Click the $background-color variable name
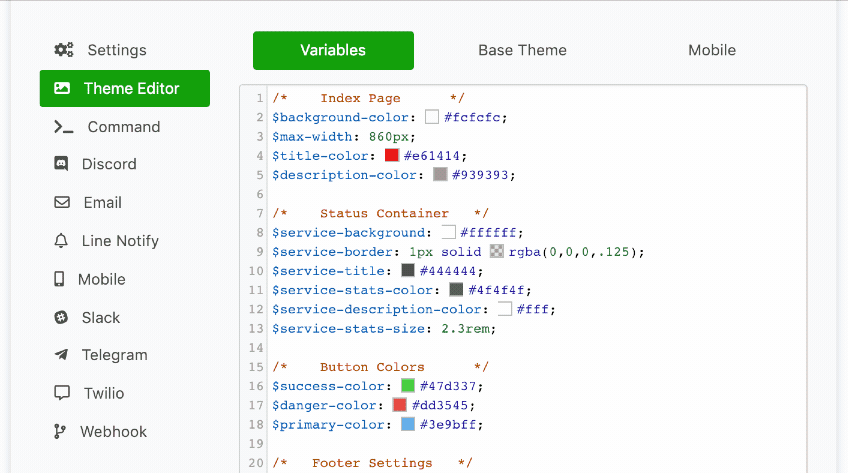Screen dimensions: 848x473 340,117
